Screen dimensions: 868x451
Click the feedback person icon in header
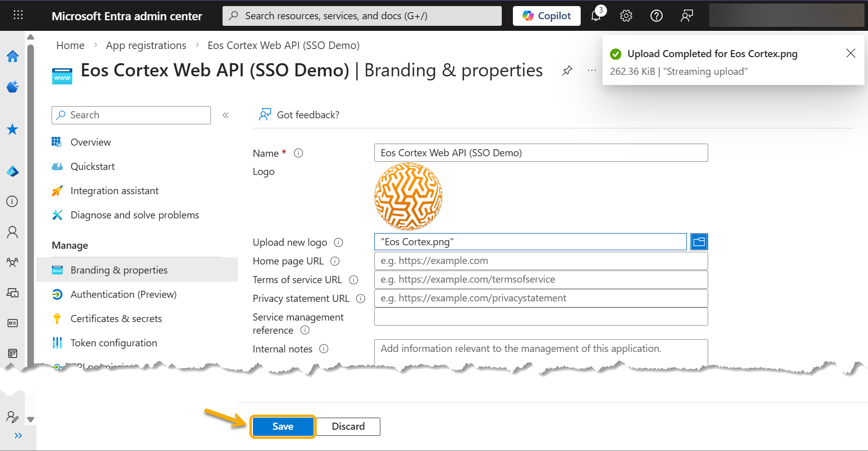(687, 16)
